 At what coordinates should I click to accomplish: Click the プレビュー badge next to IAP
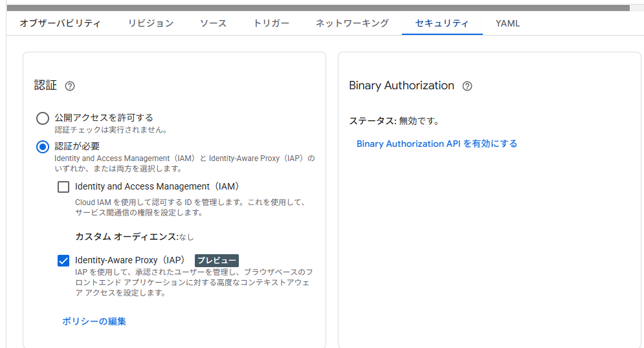tap(217, 261)
